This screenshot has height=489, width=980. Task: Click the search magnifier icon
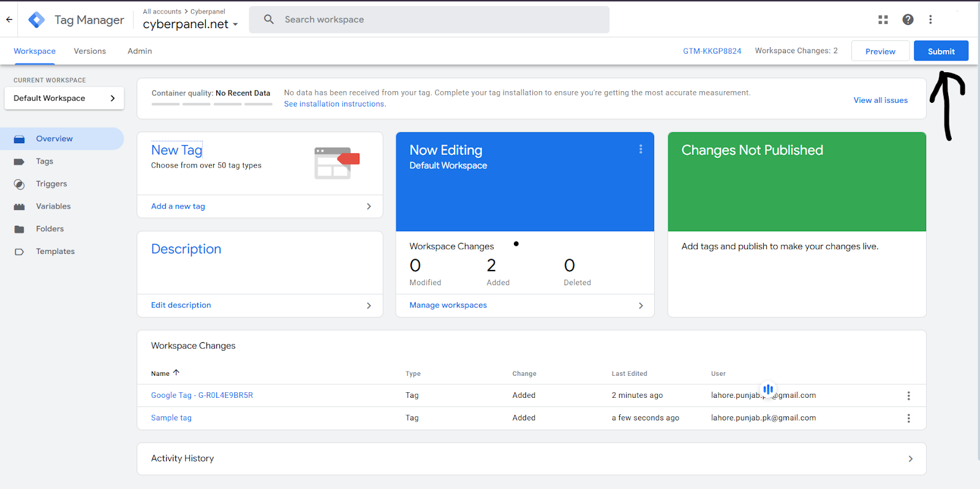tap(269, 20)
